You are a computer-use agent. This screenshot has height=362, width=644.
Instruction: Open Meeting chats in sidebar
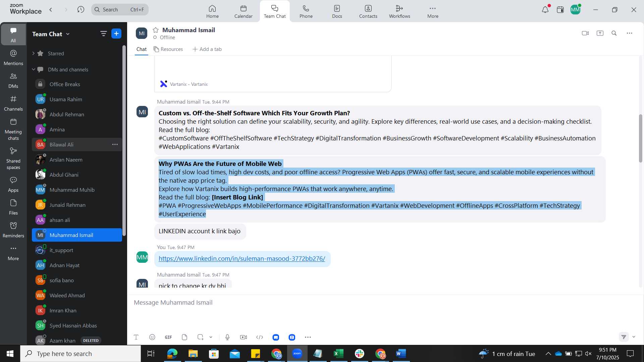click(13, 129)
